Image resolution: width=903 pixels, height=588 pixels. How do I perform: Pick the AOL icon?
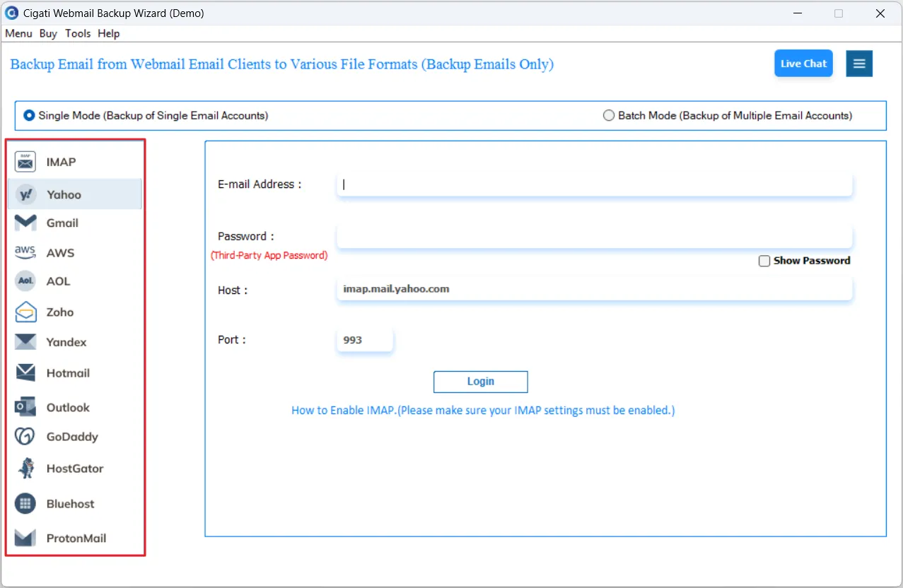click(25, 281)
